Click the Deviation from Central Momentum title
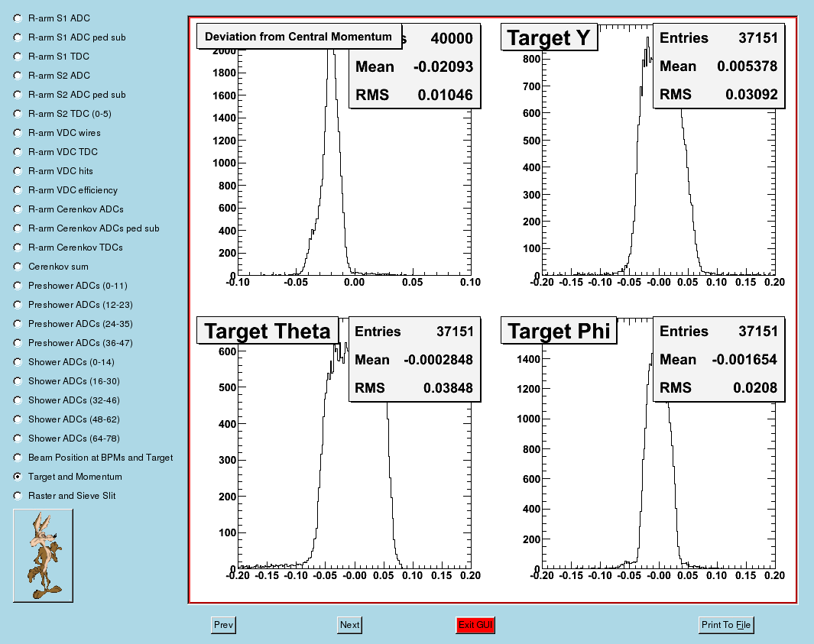 (299, 37)
